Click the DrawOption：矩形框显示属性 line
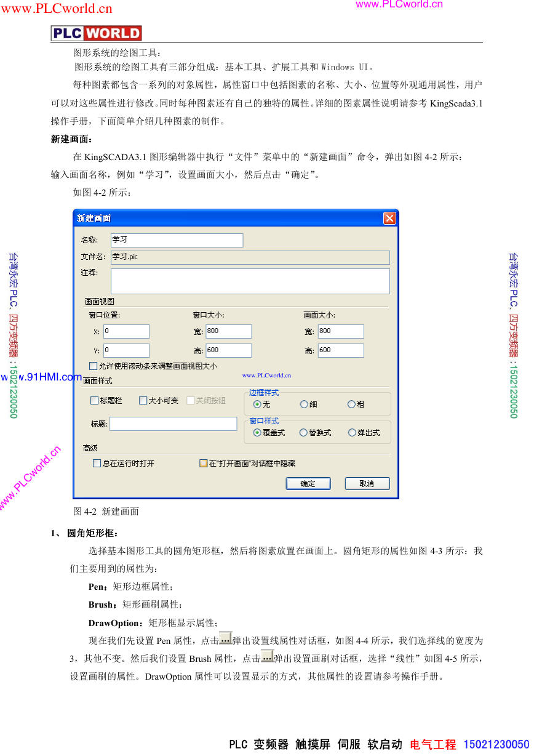534x756 pixels. 153,622
